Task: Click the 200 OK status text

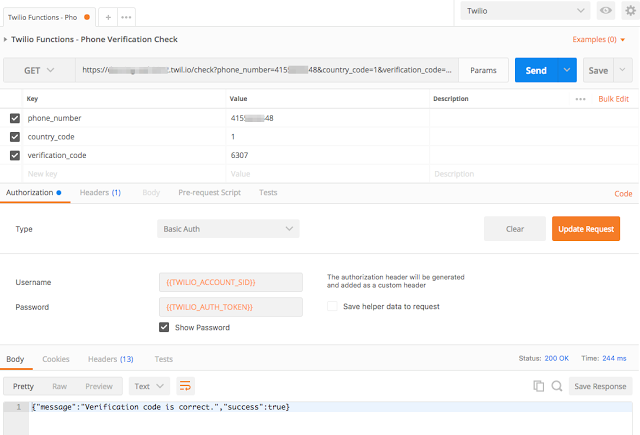Action: pyautogui.click(x=556, y=358)
